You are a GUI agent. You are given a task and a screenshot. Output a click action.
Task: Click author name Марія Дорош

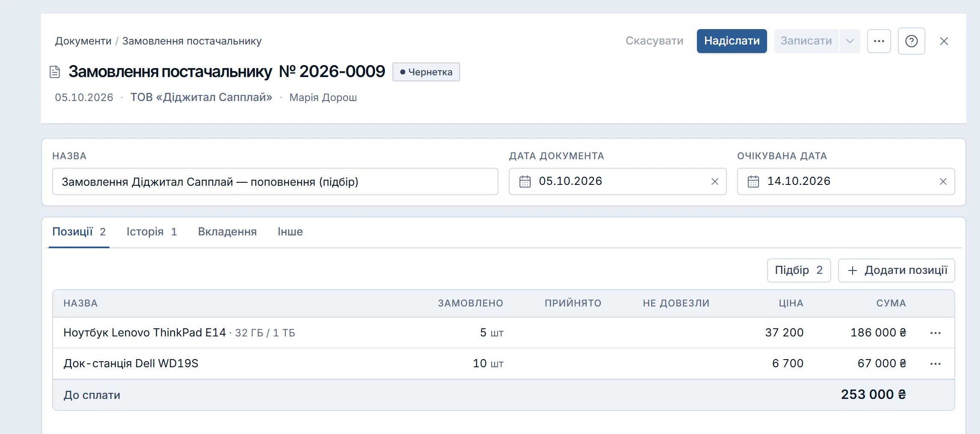point(323,98)
